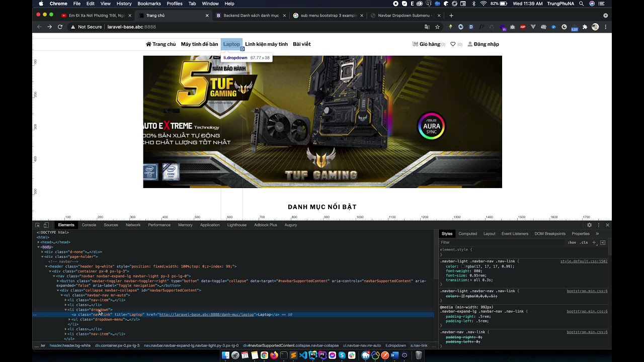
Task: Go forward in browser history
Action: click(49, 27)
